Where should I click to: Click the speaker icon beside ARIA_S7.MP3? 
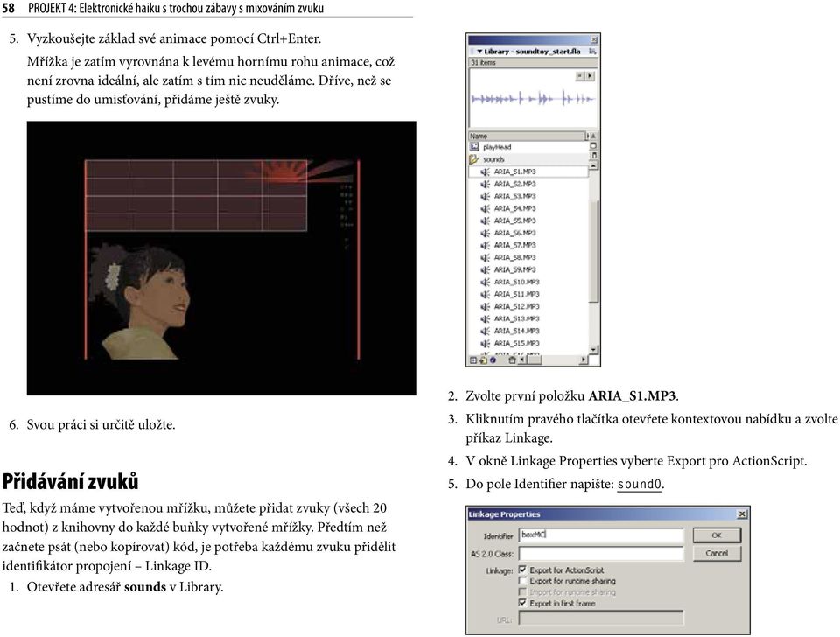486,246
